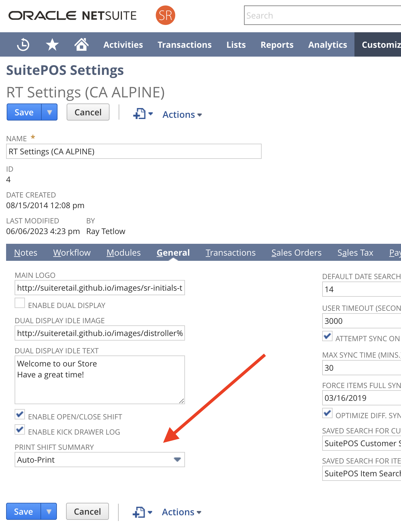Open Saved Search for Customer selector
The image size is (401, 532).
pyautogui.click(x=362, y=443)
